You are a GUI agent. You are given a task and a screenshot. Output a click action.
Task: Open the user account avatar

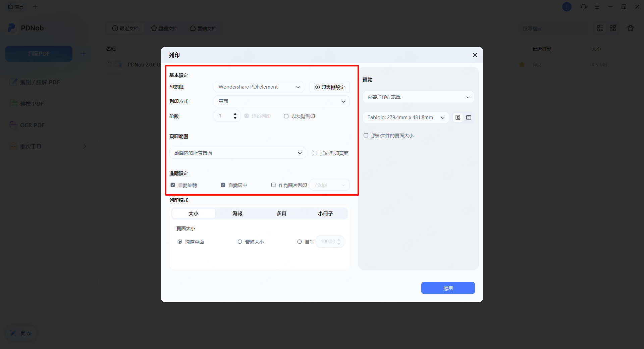(567, 7)
